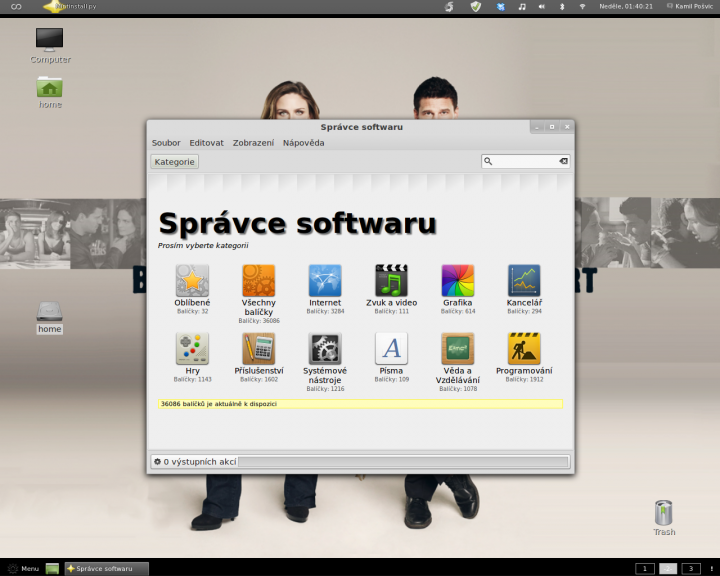The width and height of the screenshot is (720, 576).
Task: Click the Dropbox tray icon
Action: click(x=501, y=6)
